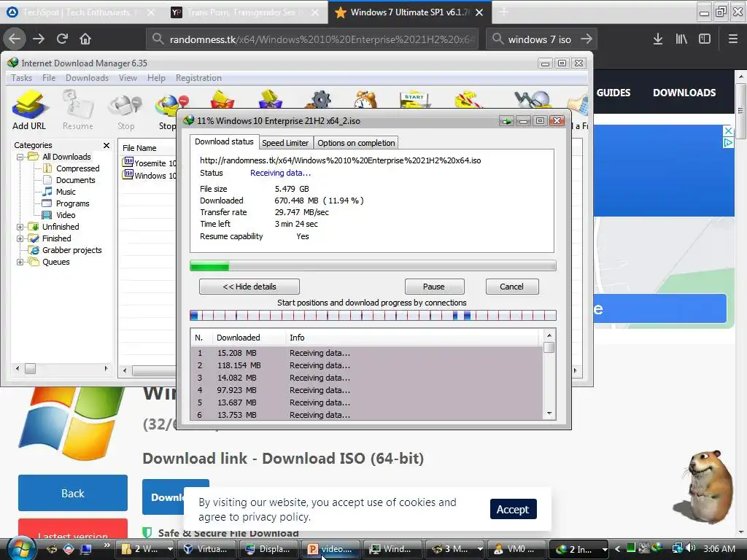This screenshot has width=747, height=560.
Task: Click the File Name column header
Action: click(147, 148)
